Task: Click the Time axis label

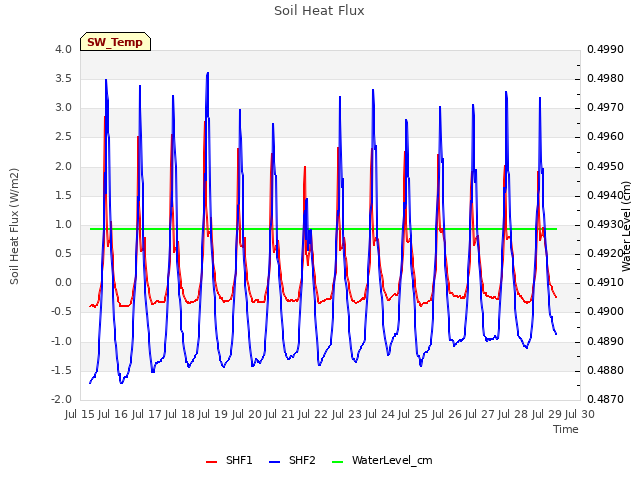Action: coord(566,429)
